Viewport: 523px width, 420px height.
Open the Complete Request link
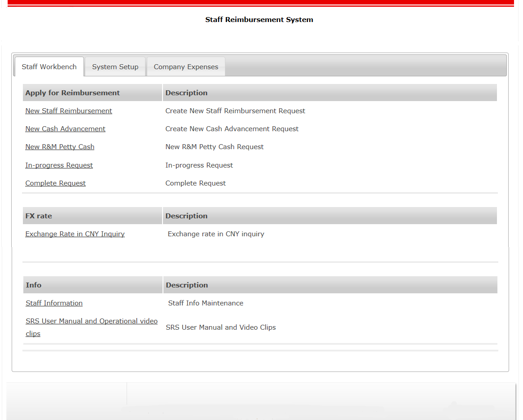tap(56, 183)
